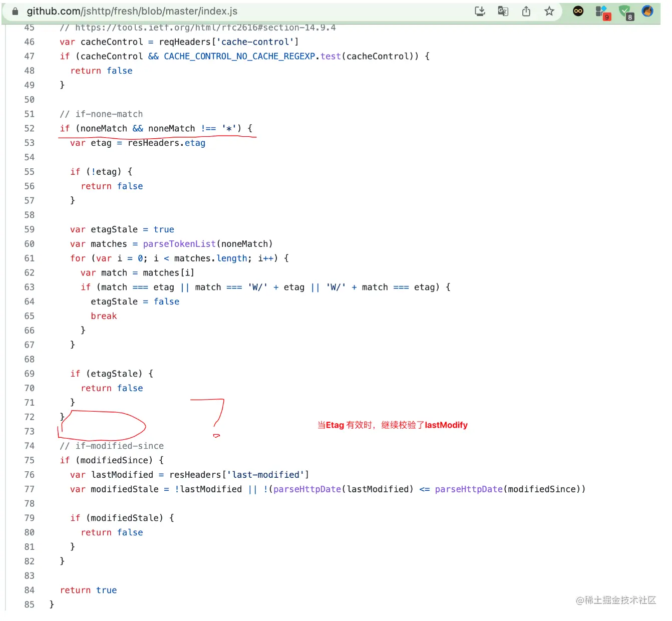The image size is (672, 621).
Task: Click "reqHeaders['cache-control']" on line 46
Action: (x=229, y=42)
